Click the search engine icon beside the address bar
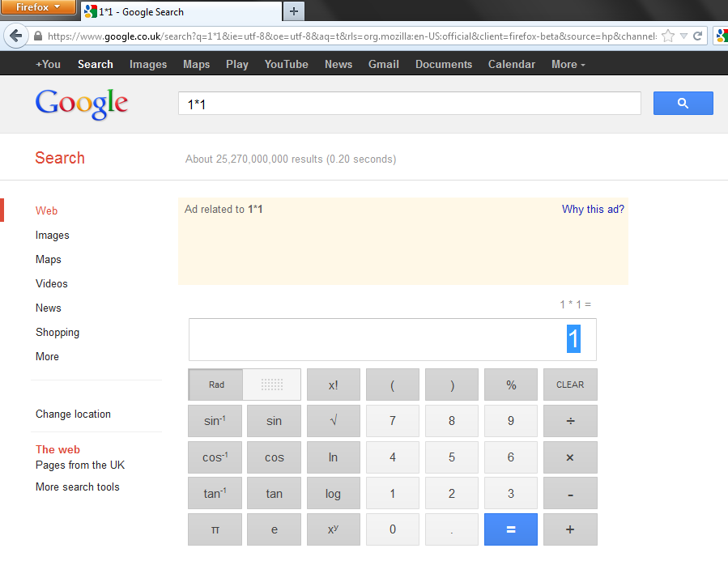This screenshot has width=728, height=561. [722, 36]
